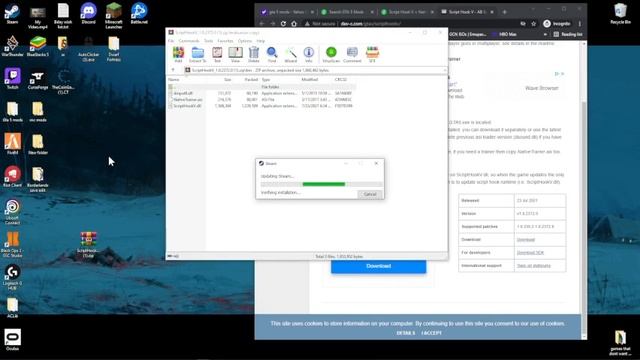This screenshot has height=360, width=640.
Task: Bookmark this page with the star icon
Action: pos(533,24)
